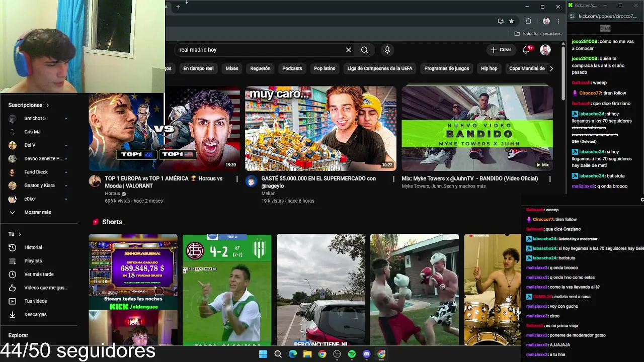Click the Horcus channel name
The height and width of the screenshot is (362, 644).
112,194
